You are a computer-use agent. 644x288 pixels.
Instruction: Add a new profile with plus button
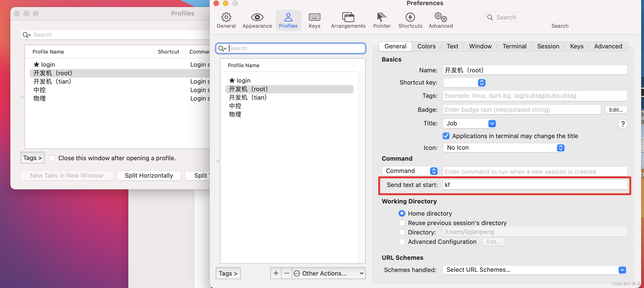pyautogui.click(x=276, y=273)
